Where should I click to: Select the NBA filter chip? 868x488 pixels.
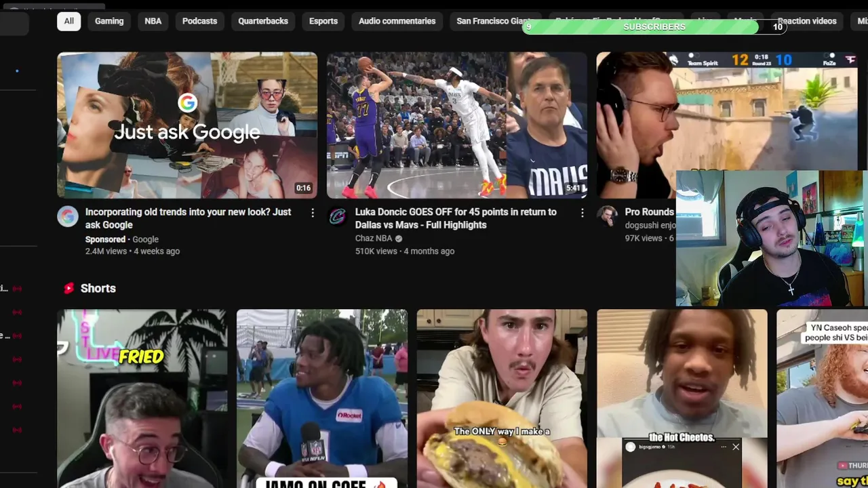pos(153,21)
